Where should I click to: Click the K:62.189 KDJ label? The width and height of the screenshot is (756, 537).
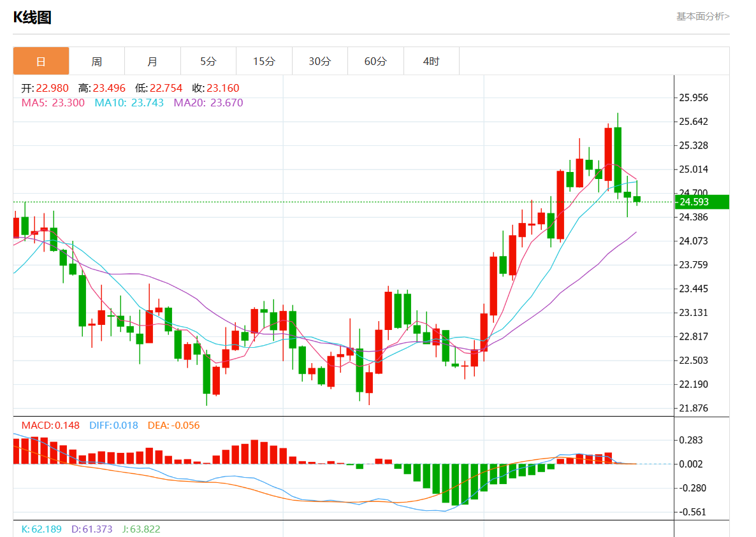[41, 529]
